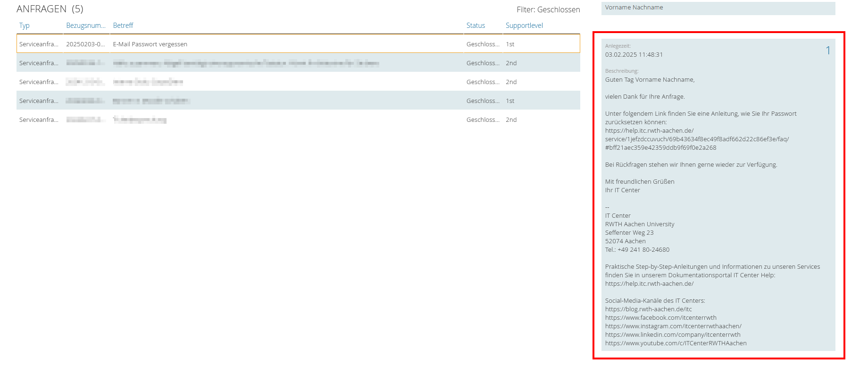Open the Filter: Geschlossen selector
This screenshot has width=868, height=367.
[x=548, y=9]
